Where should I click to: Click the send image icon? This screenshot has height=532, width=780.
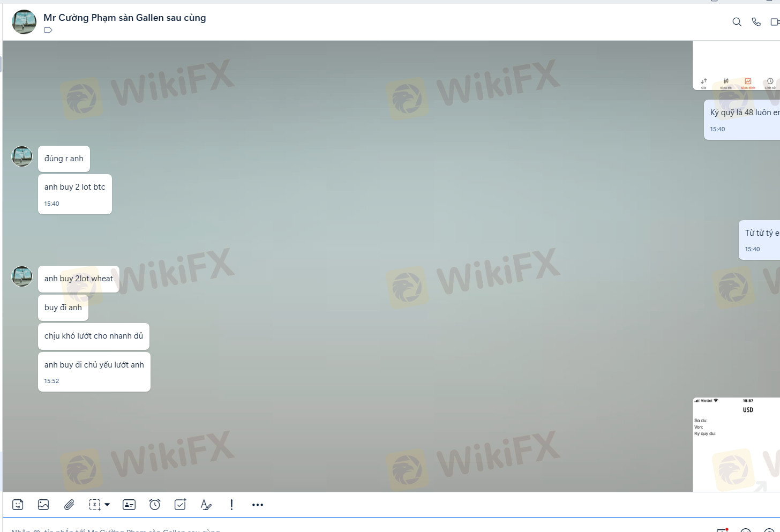[43, 505]
